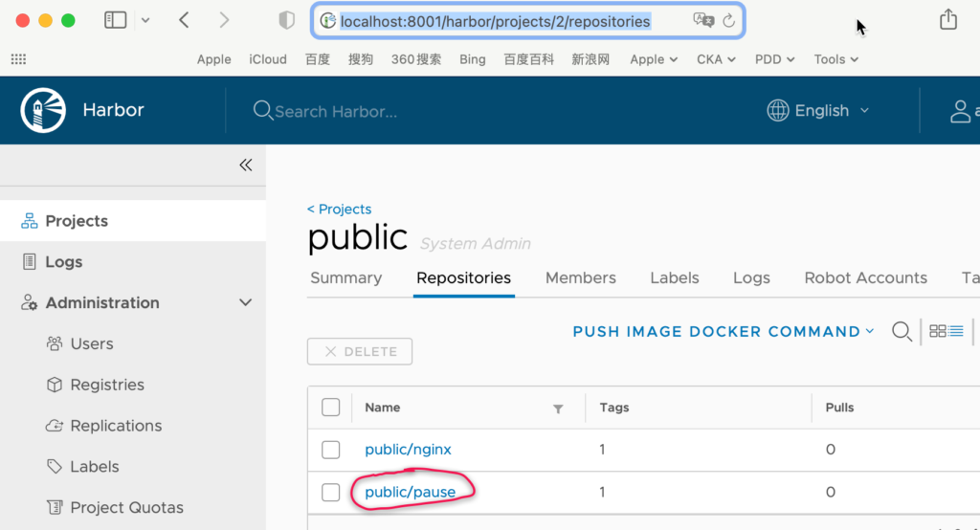Open the 百度百科 bookmark
The width and height of the screenshot is (980, 530).
528,59
